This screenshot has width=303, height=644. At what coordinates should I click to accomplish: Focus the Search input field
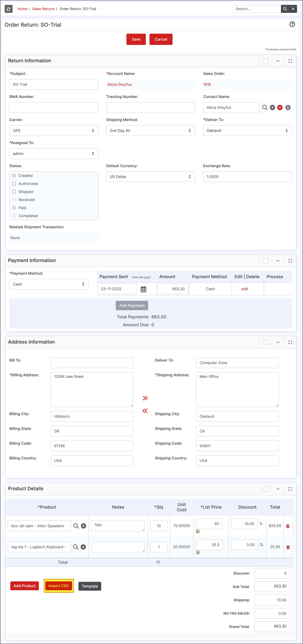click(x=257, y=9)
